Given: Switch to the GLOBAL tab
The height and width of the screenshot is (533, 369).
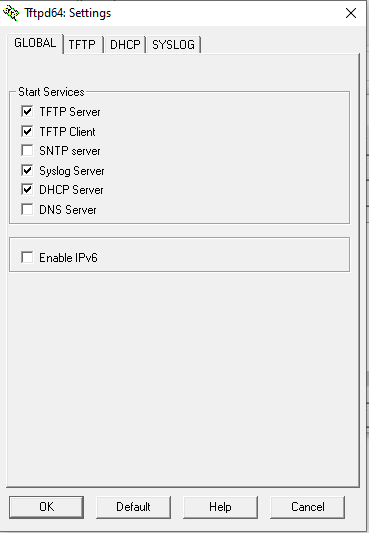Looking at the screenshot, I should click(35, 43).
